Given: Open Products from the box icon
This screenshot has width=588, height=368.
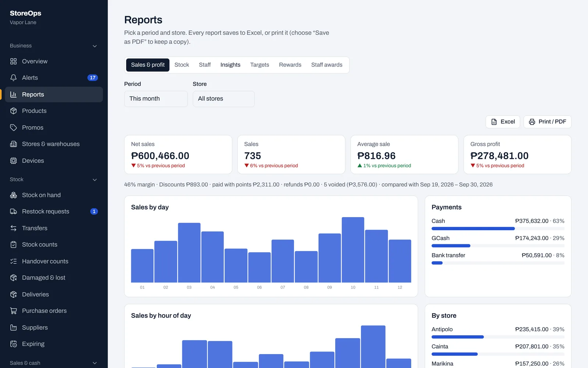Looking at the screenshot, I should click(14, 111).
